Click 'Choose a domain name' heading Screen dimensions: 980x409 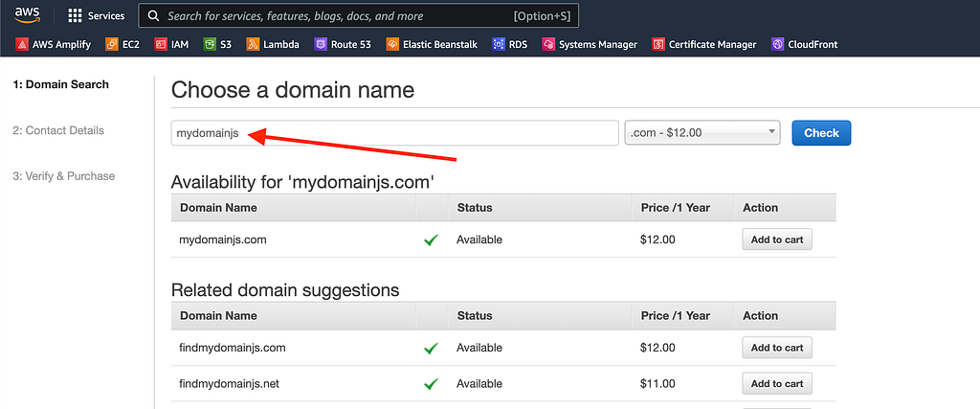click(x=293, y=90)
